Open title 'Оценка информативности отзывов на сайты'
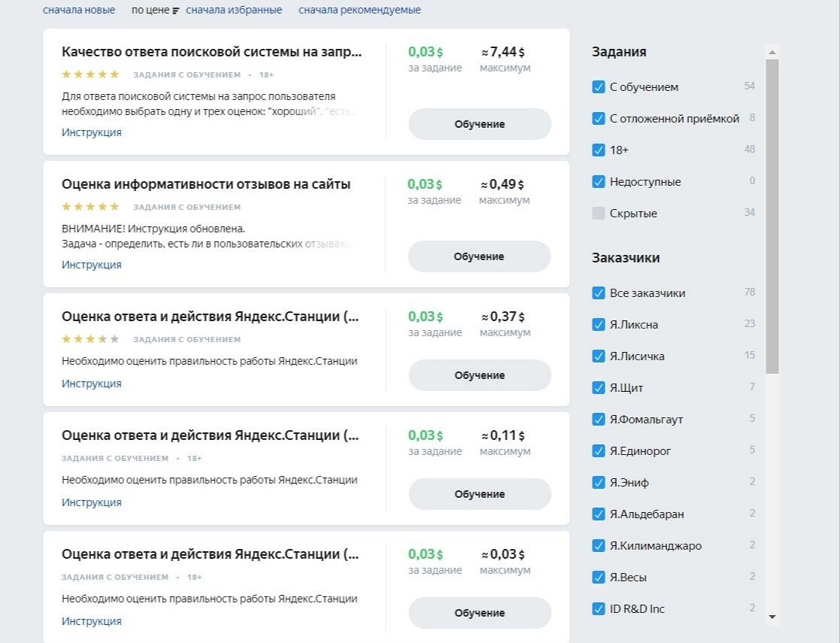The height and width of the screenshot is (643, 840). coord(206,184)
